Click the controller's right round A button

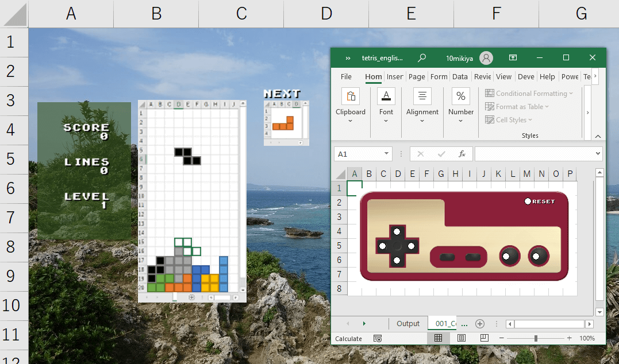[x=539, y=256]
